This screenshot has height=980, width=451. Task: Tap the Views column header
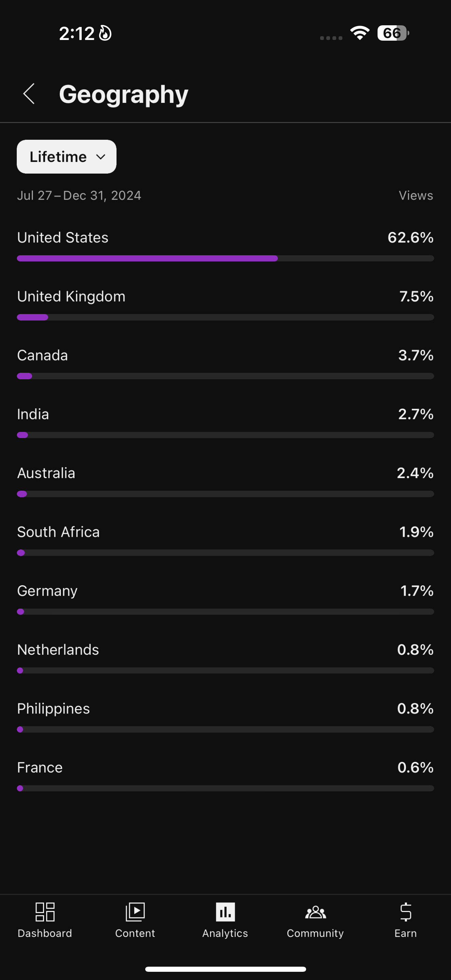point(415,195)
